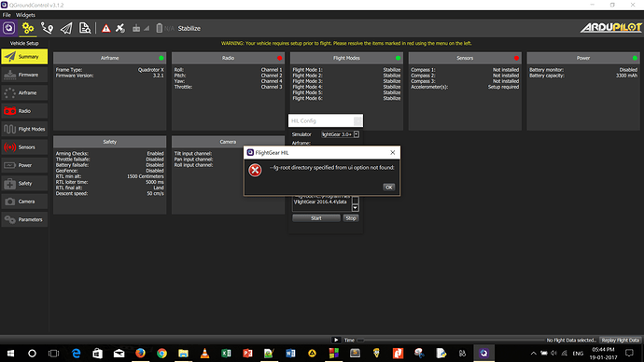Select the Radio setup tab
644x362 pixels.
pos(24,111)
